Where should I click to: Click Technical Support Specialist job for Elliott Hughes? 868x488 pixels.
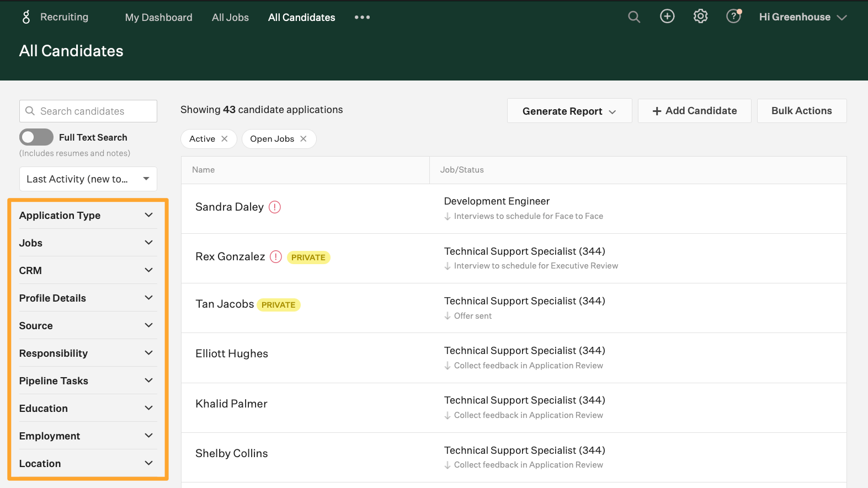(524, 351)
